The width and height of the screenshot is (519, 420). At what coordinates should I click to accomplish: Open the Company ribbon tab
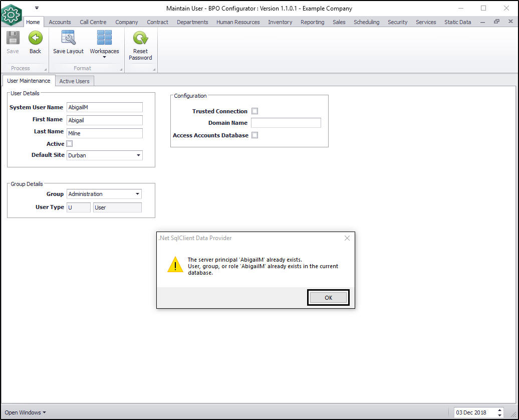pos(126,22)
